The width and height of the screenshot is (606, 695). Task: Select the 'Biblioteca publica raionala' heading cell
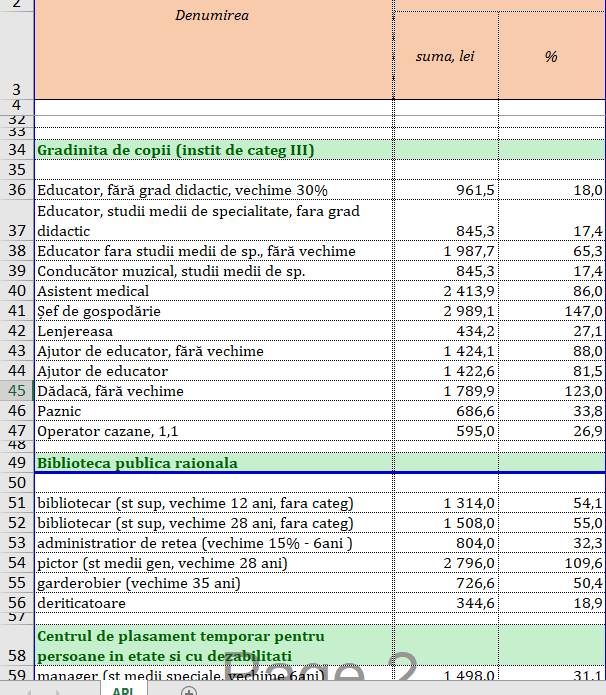click(x=213, y=463)
